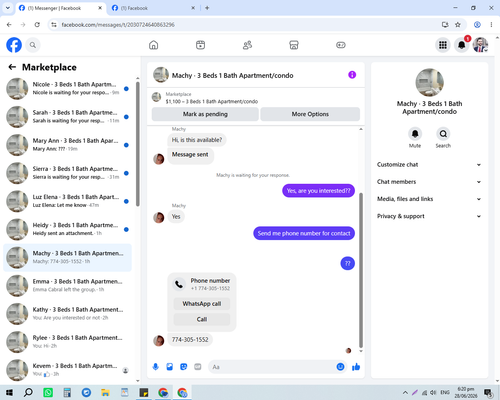Expand Privacy & support section

429,216
